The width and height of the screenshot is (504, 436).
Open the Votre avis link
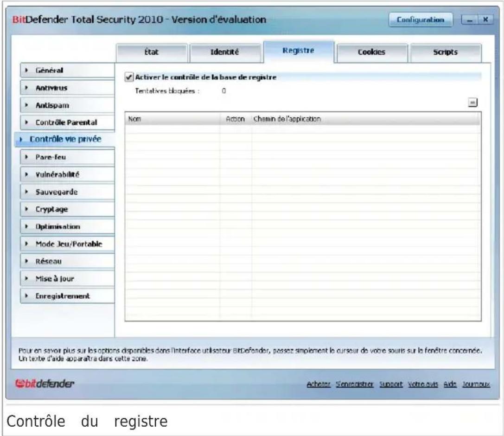point(423,384)
